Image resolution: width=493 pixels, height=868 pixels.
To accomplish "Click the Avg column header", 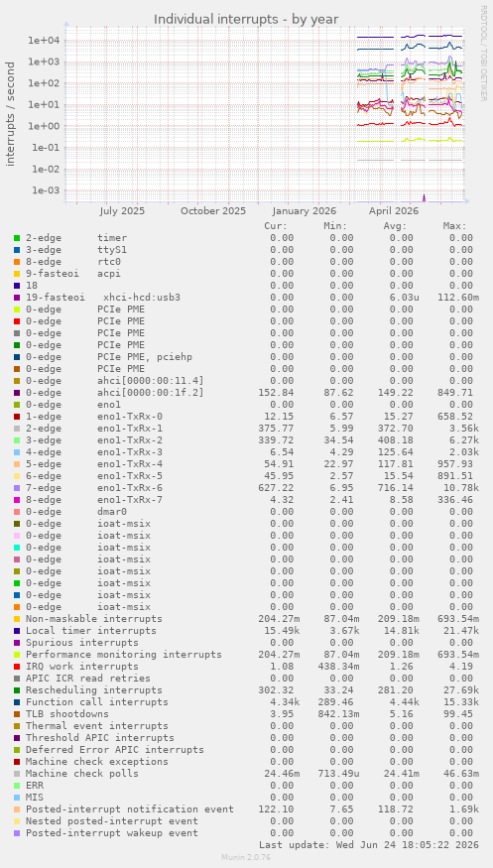I will click(x=395, y=226).
